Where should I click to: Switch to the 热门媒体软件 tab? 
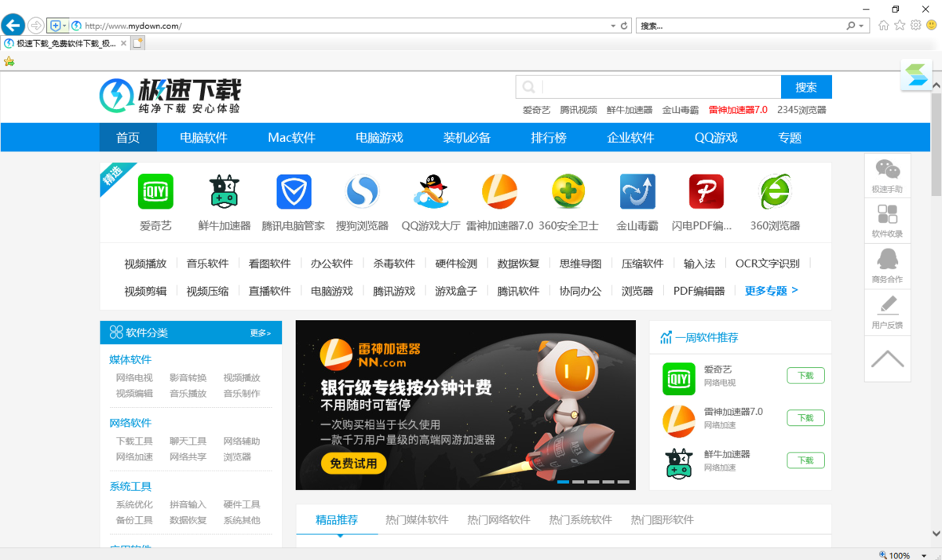coord(417,519)
